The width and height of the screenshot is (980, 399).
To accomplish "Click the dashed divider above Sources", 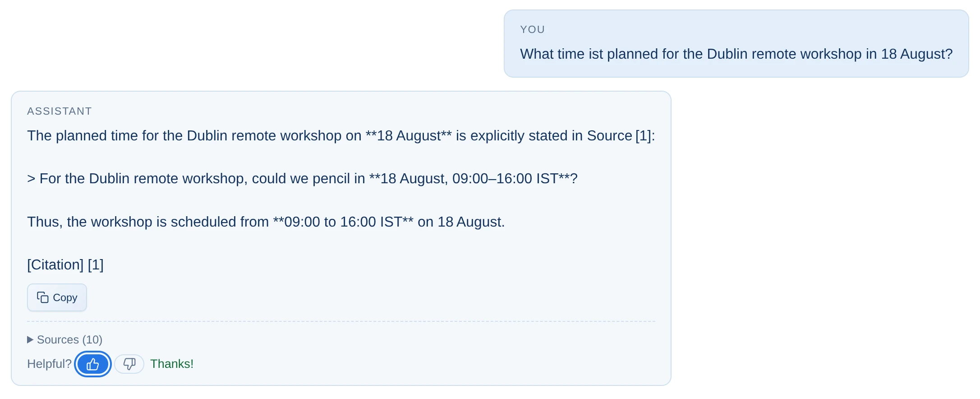I will [x=341, y=321].
